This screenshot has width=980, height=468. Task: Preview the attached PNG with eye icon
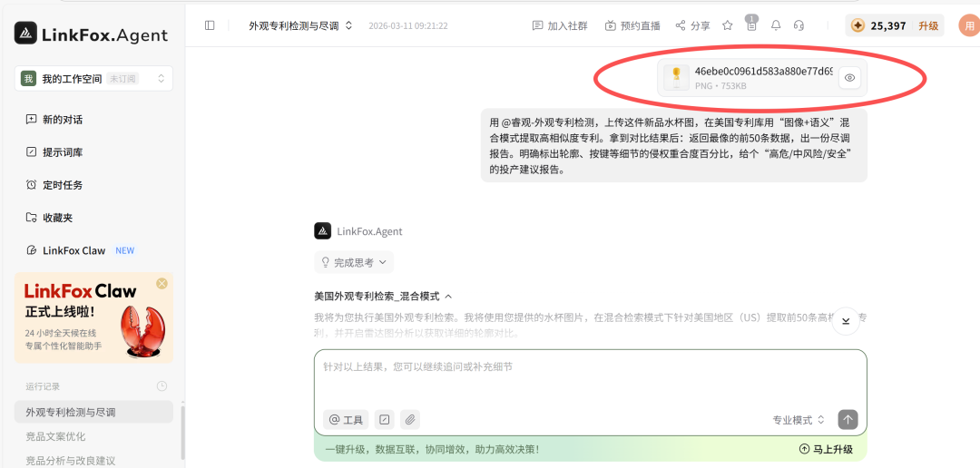pos(849,78)
